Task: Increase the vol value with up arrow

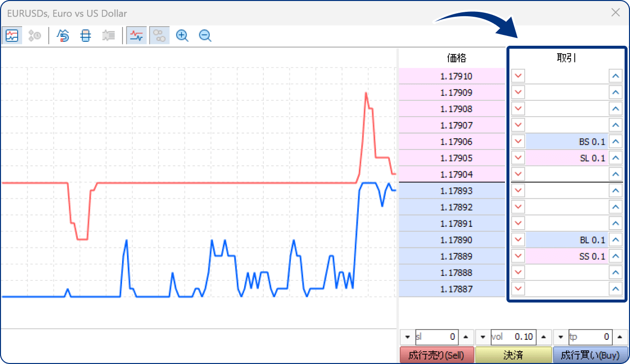Action: tap(543, 337)
